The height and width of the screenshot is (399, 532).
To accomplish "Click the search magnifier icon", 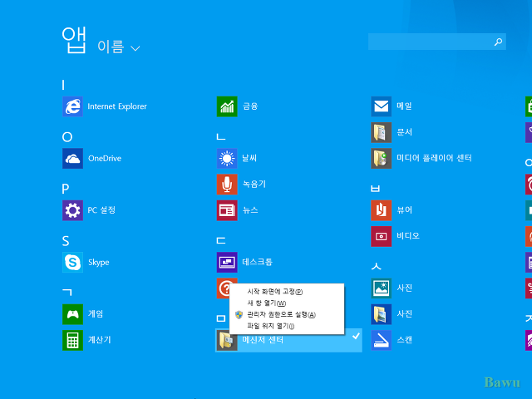I will pyautogui.click(x=498, y=42).
